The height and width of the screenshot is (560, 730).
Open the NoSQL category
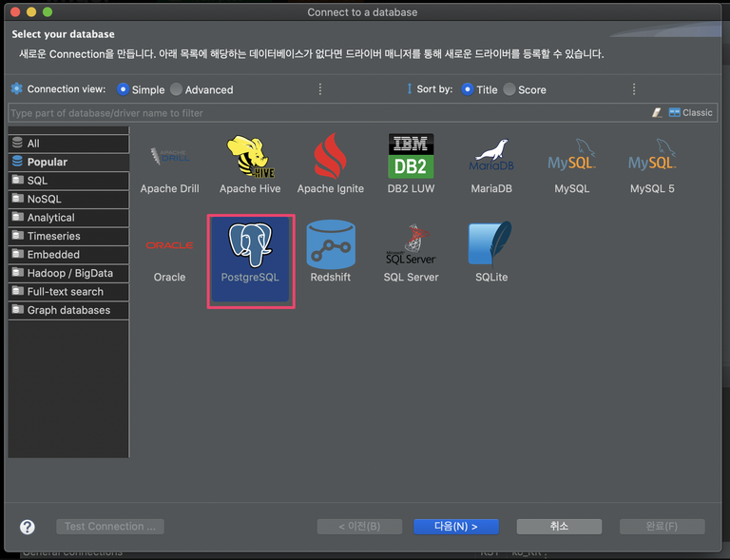[x=68, y=200]
